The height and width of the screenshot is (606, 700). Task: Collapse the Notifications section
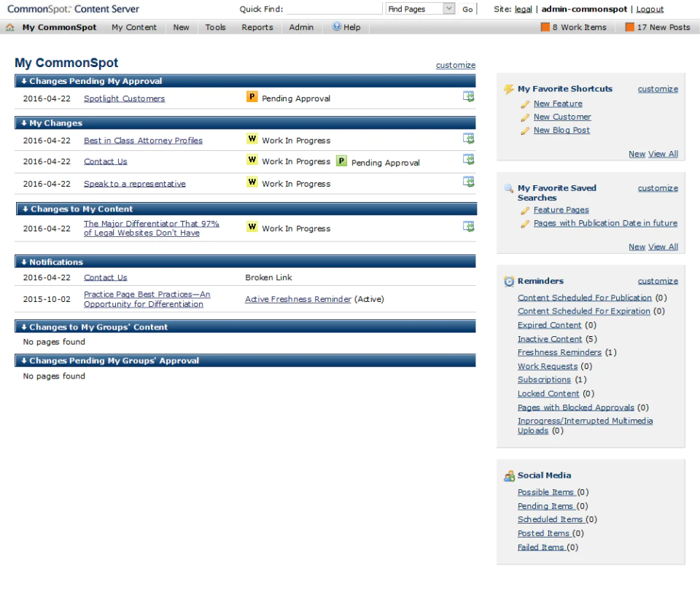pyautogui.click(x=24, y=262)
